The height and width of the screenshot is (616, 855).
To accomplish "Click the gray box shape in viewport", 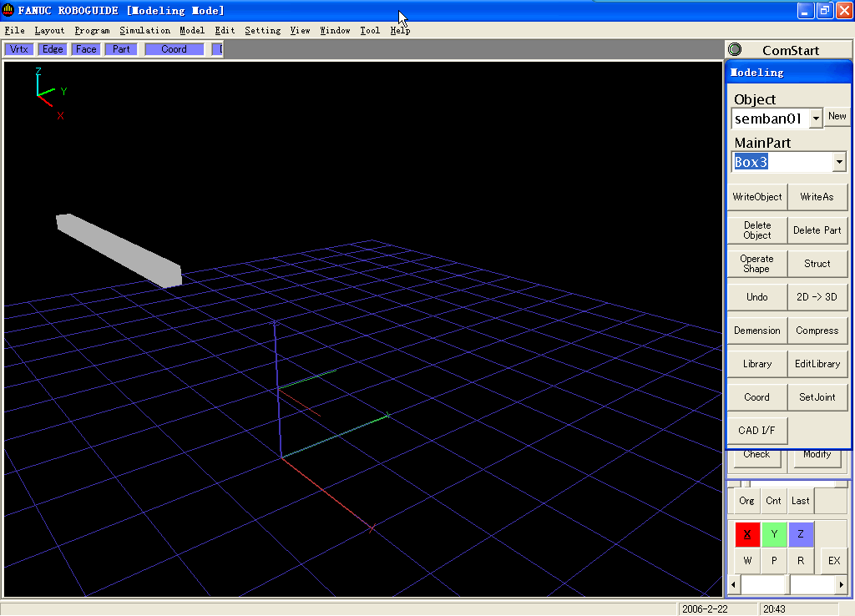I will tap(119, 250).
